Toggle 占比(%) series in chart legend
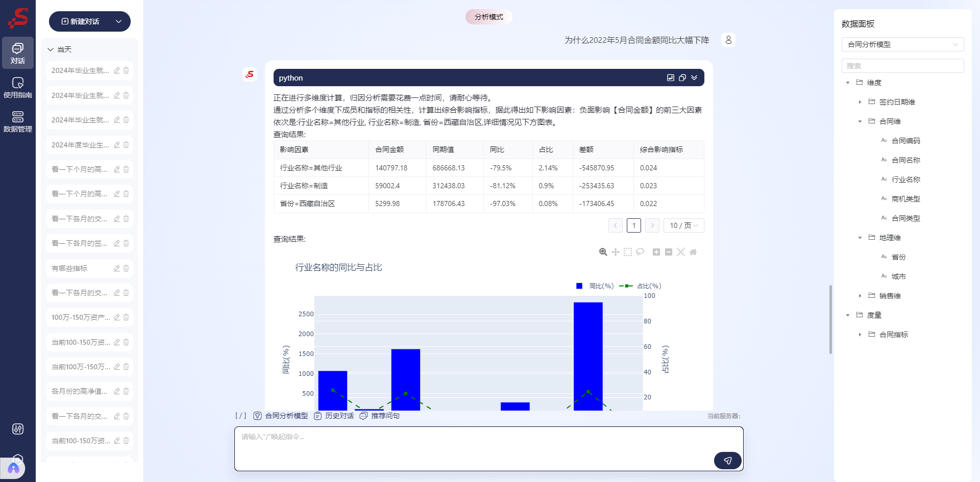Viewport: 980px width, 482px height. 640,286
